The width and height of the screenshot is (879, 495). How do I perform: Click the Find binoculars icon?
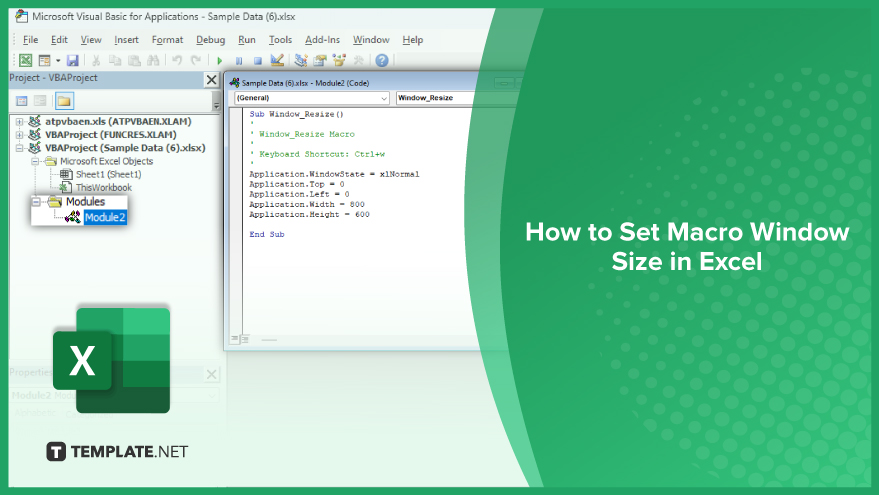pos(152,61)
